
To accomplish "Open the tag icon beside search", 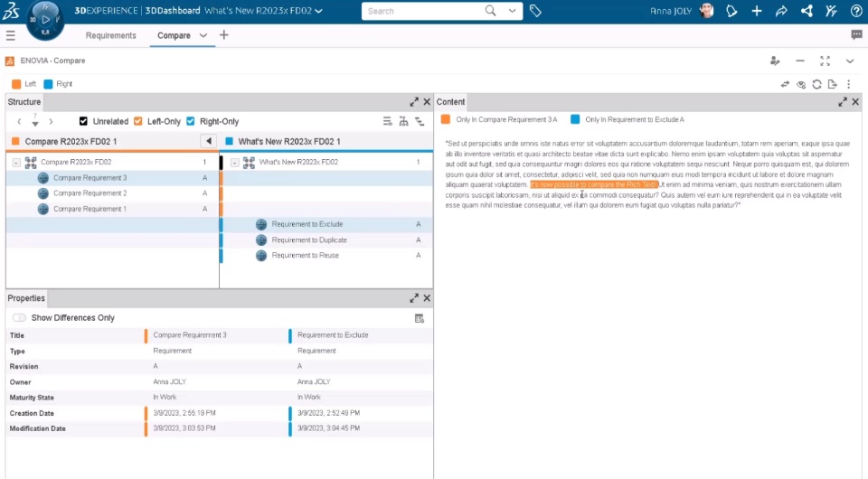I will point(534,11).
